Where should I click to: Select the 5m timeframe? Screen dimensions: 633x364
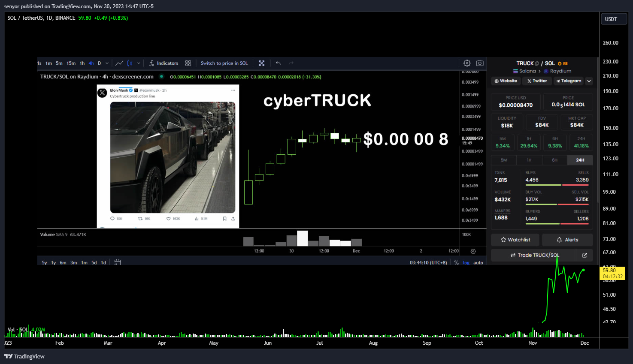click(x=59, y=63)
